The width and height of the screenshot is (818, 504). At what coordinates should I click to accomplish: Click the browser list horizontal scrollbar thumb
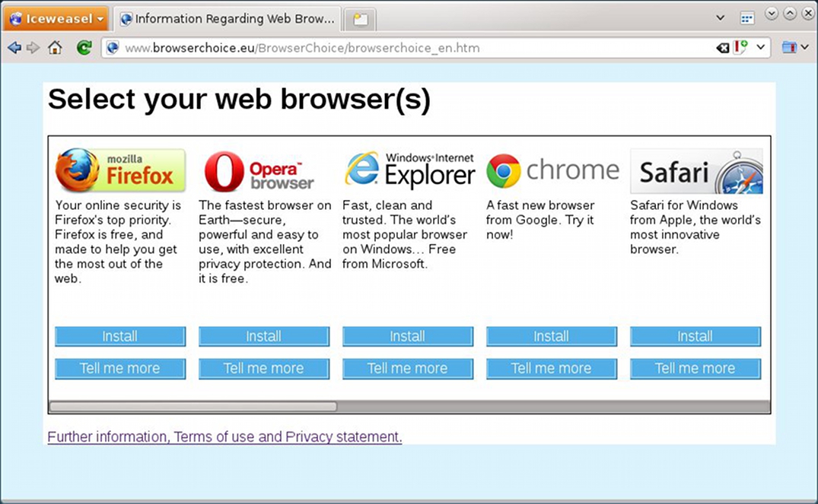click(193, 407)
